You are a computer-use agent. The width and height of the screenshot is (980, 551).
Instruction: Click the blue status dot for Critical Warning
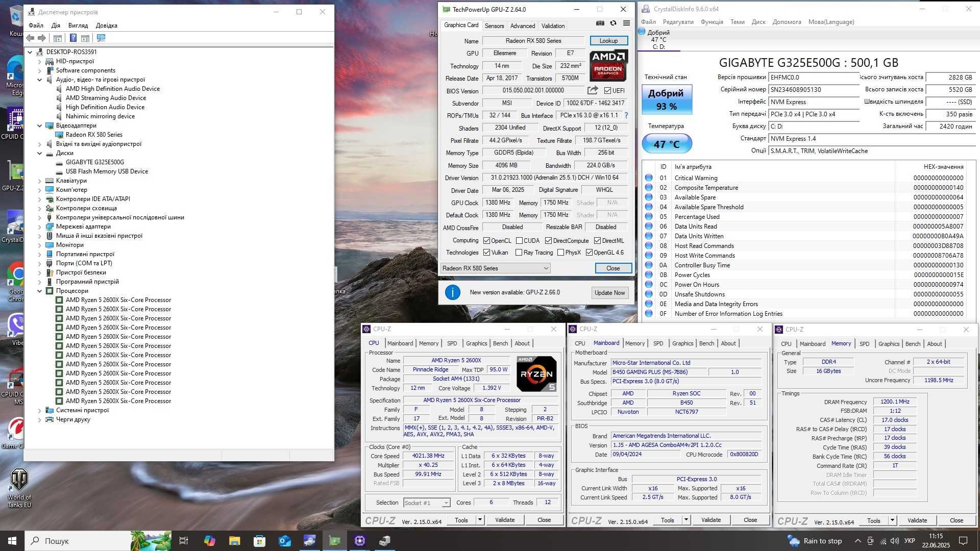(649, 178)
